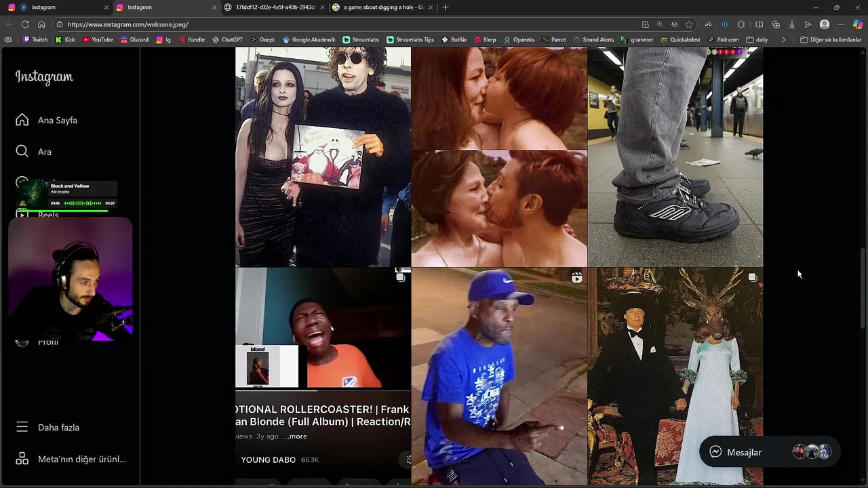Click the video progress bar under blond reaction clip
The image size is (868, 488).
pos(323,390)
